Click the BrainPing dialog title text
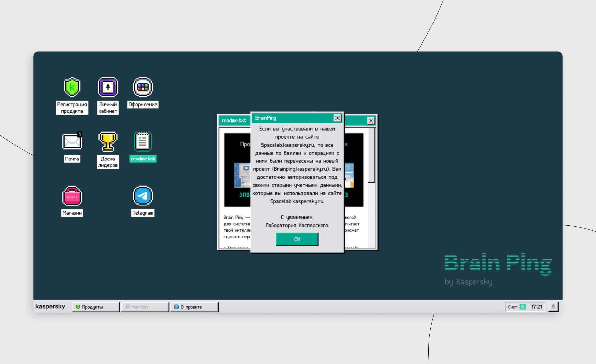 (x=266, y=118)
